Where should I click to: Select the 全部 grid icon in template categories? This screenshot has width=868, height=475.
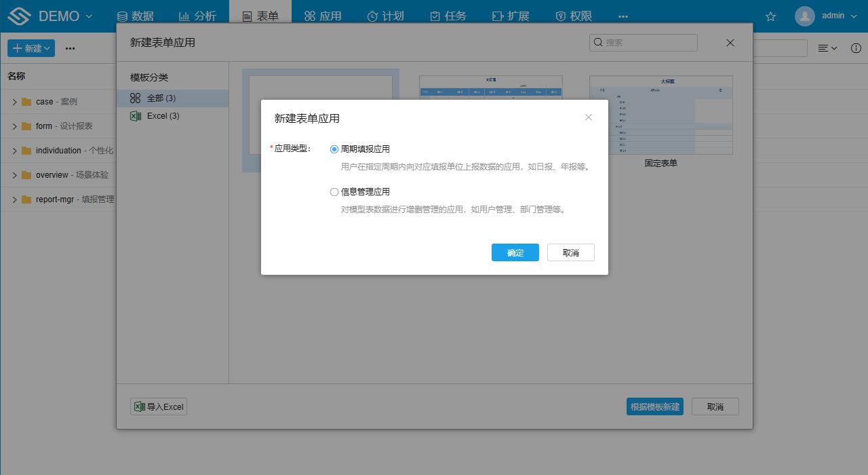(x=134, y=98)
